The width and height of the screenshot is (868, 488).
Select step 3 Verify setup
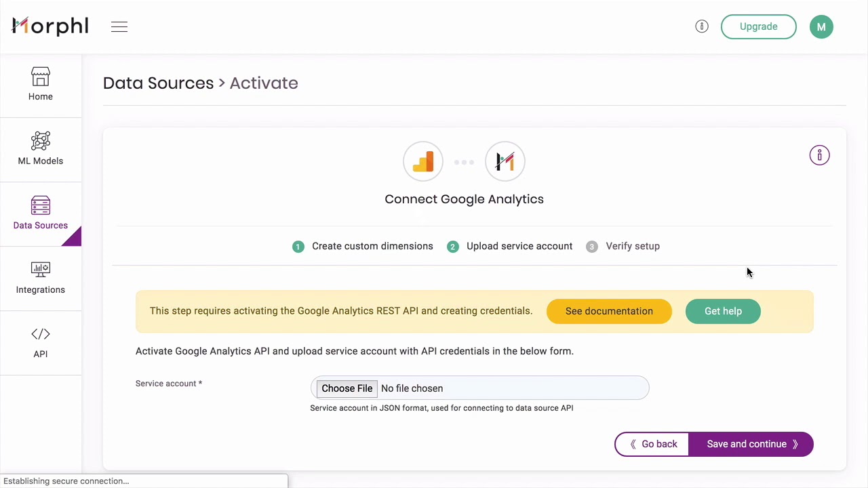click(632, 247)
